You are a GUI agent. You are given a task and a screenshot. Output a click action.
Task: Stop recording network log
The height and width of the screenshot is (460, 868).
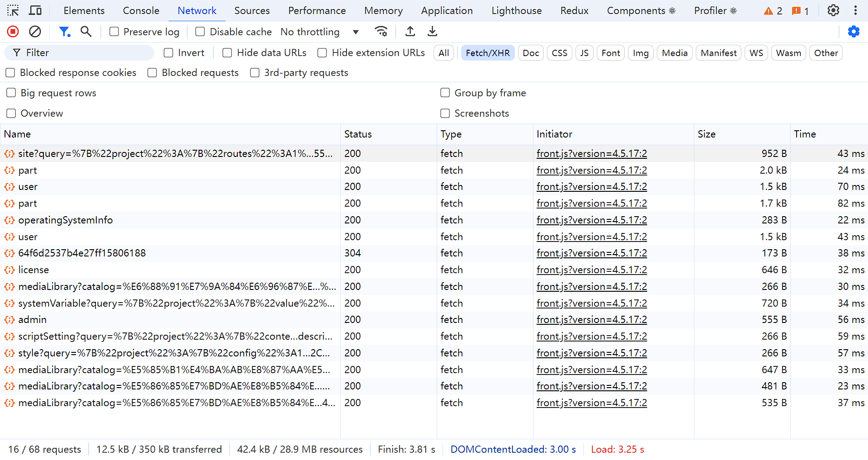click(x=13, y=32)
